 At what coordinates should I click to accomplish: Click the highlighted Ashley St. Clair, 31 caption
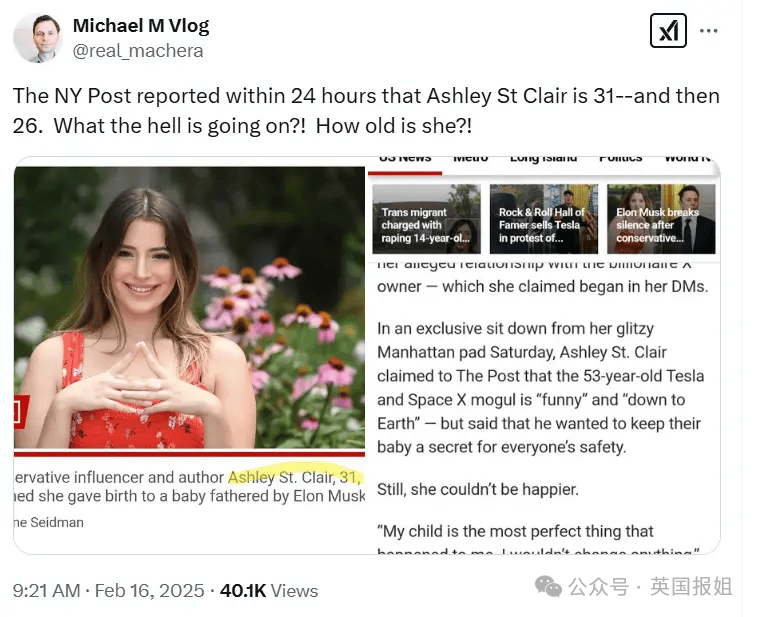pyautogui.click(x=294, y=477)
